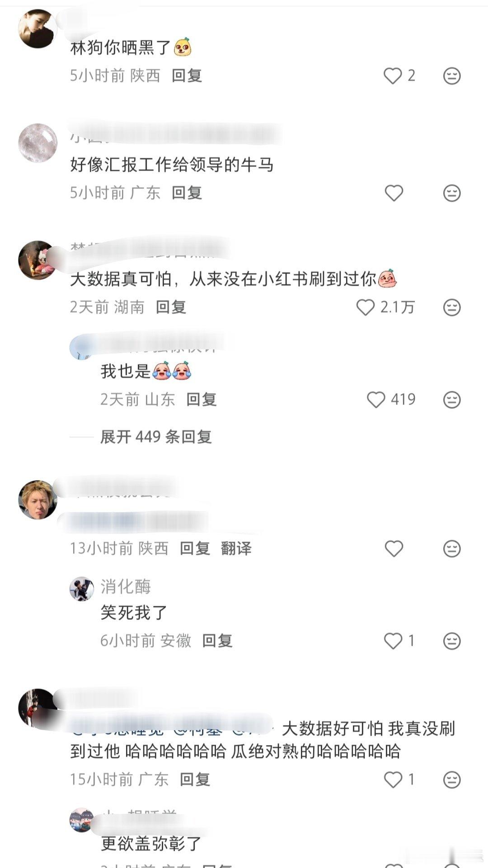This screenshot has height=868, width=488.
Task: Like the comment with 2.1万 likes
Action: (365, 307)
